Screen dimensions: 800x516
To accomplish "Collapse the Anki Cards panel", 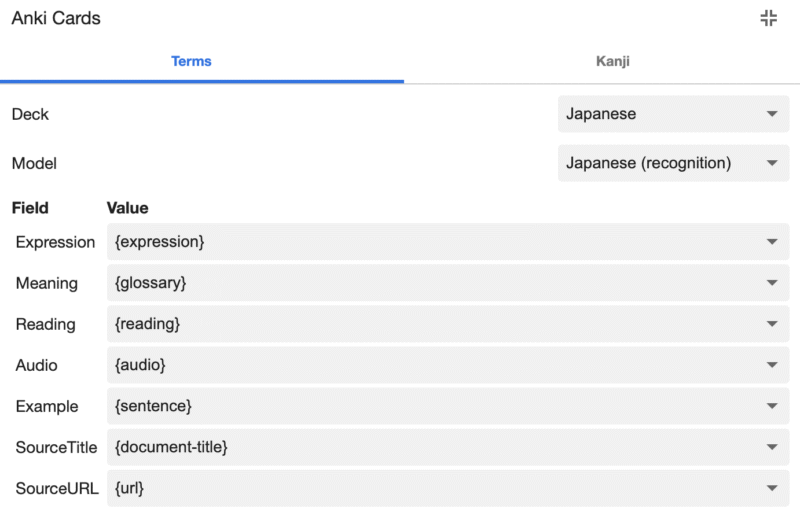I will click(x=768, y=18).
